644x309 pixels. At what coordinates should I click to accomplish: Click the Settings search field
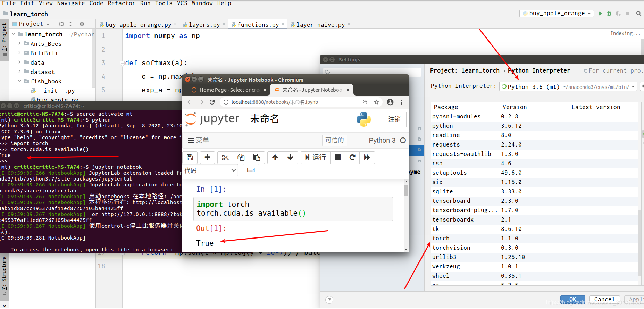click(372, 72)
